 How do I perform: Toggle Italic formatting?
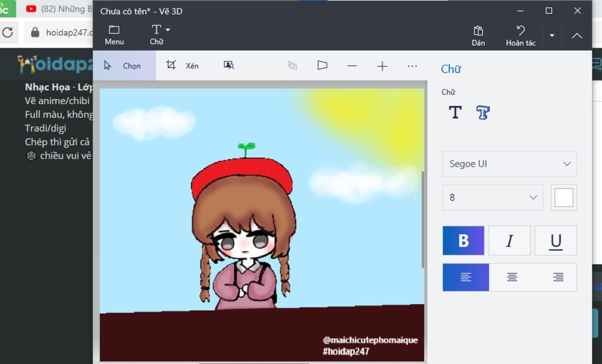pyautogui.click(x=510, y=241)
